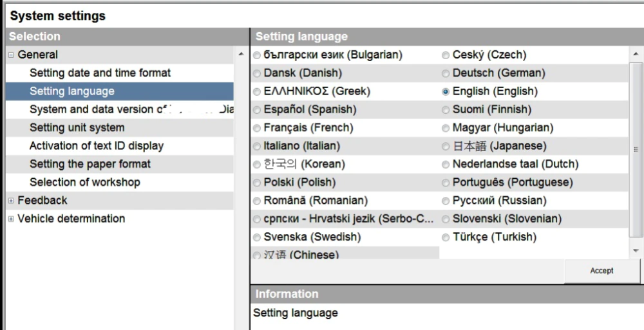Screen dimensions: 644x330
Task: Select Русский (Russian) language option
Action: click(x=446, y=201)
